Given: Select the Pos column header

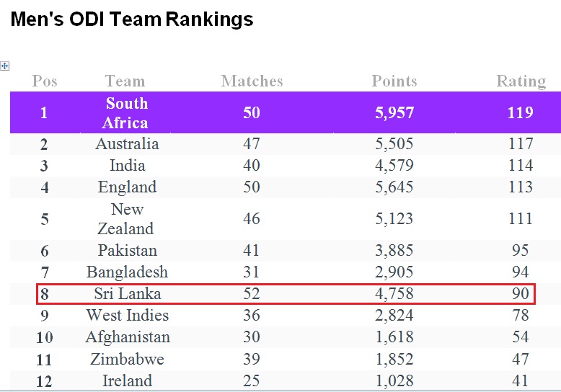Looking at the screenshot, I should (x=45, y=81).
